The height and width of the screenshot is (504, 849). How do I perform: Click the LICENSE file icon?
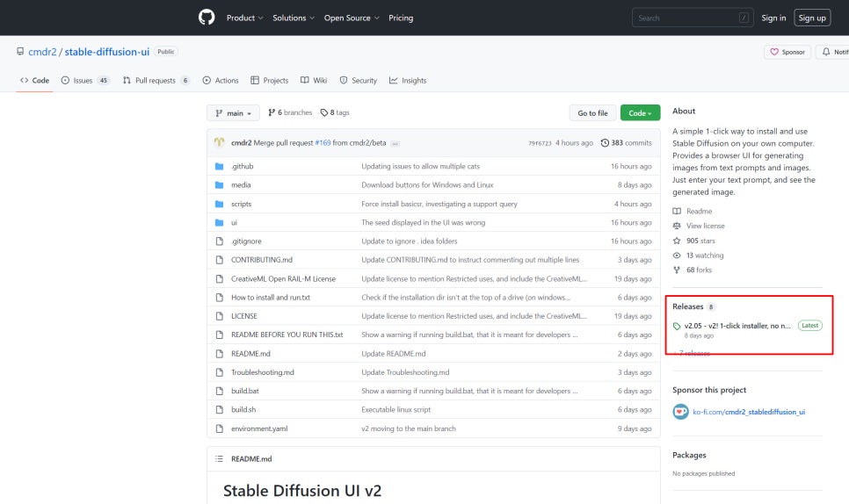(220, 316)
